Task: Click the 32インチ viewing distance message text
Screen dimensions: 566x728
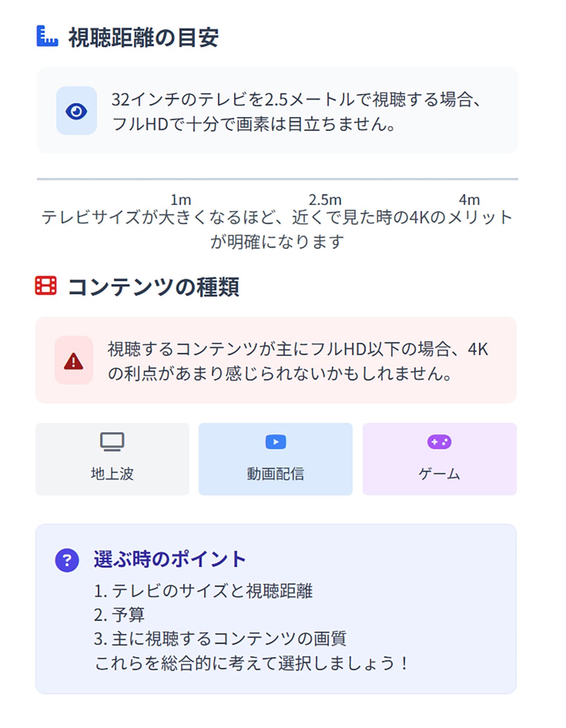Action: point(296,112)
